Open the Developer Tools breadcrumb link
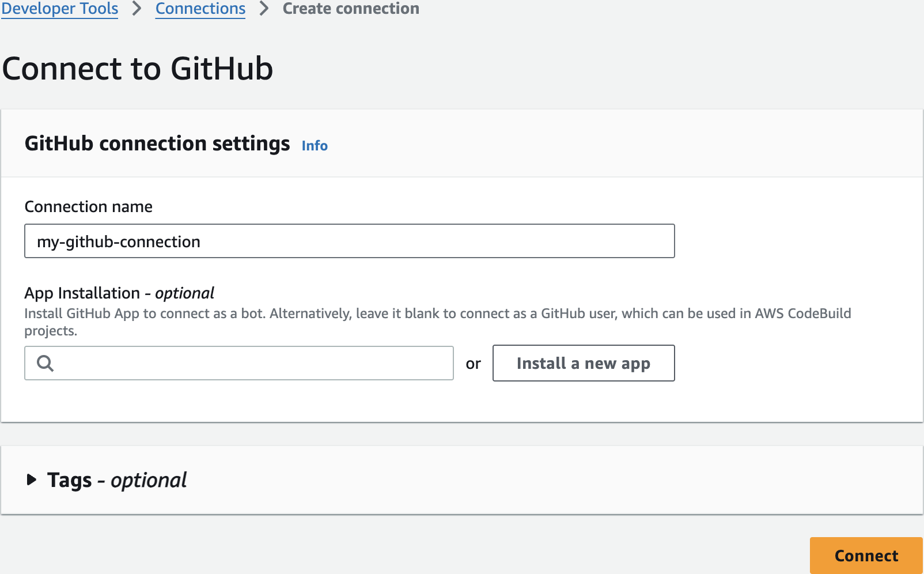This screenshot has height=574, width=924. point(59,9)
